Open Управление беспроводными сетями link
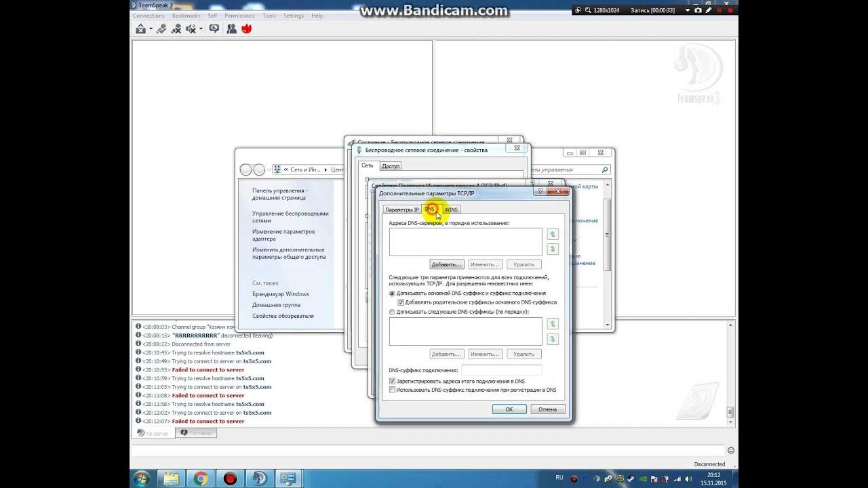Image resolution: width=868 pixels, height=488 pixels. tap(290, 217)
